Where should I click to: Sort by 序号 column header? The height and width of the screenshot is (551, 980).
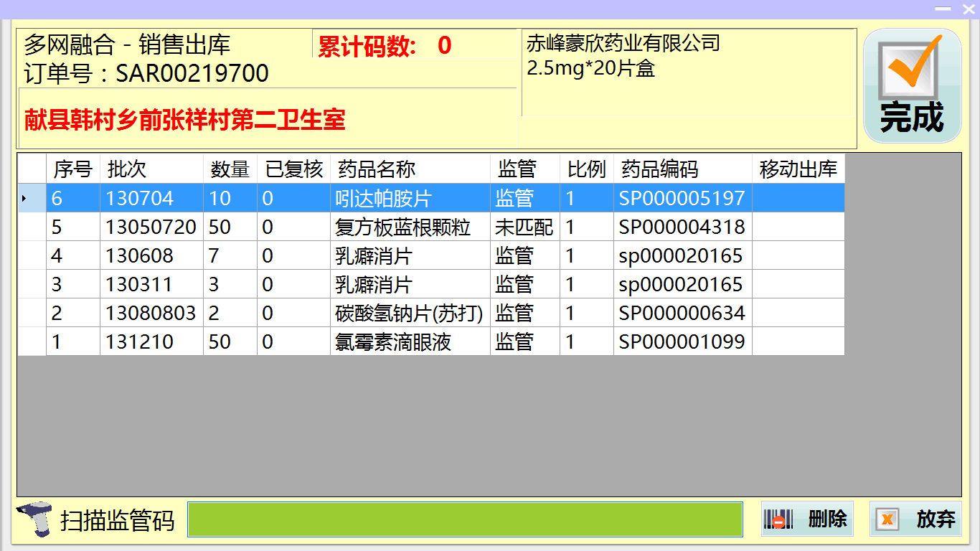click(x=73, y=169)
